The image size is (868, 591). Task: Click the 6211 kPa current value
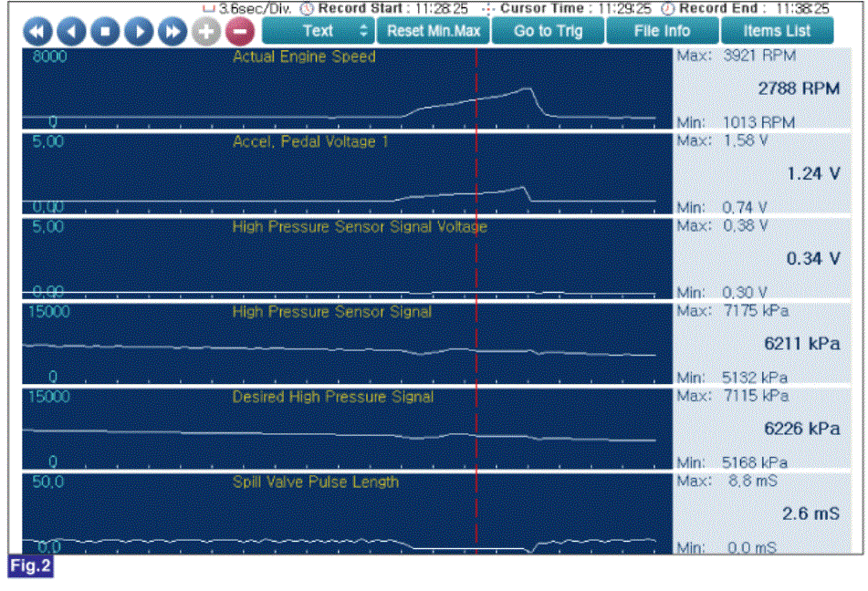click(x=802, y=344)
